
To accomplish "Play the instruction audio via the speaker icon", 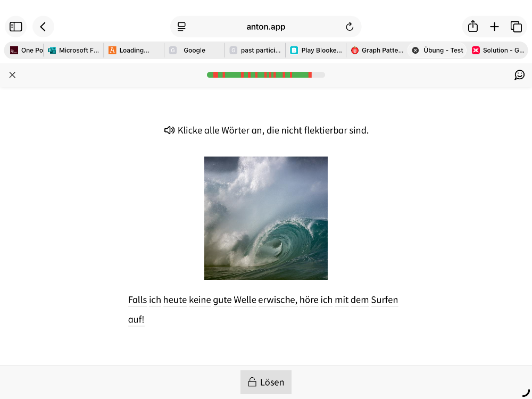I will pyautogui.click(x=169, y=130).
